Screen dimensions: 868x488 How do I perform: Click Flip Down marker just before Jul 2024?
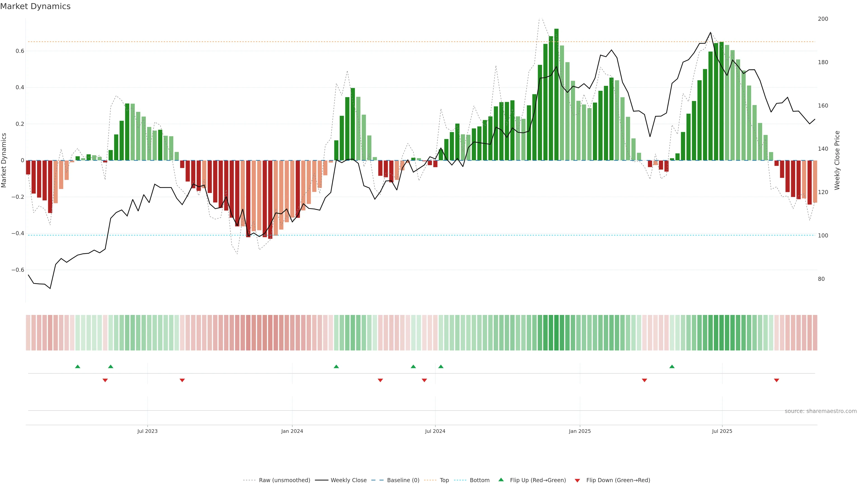424,380
